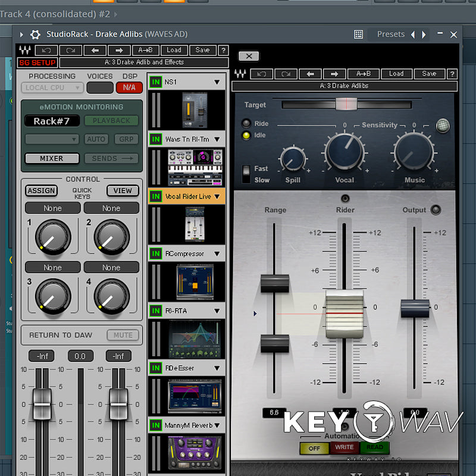Click Vocal Rider undo arrow button
This screenshot has width=476, height=476.
click(261, 74)
